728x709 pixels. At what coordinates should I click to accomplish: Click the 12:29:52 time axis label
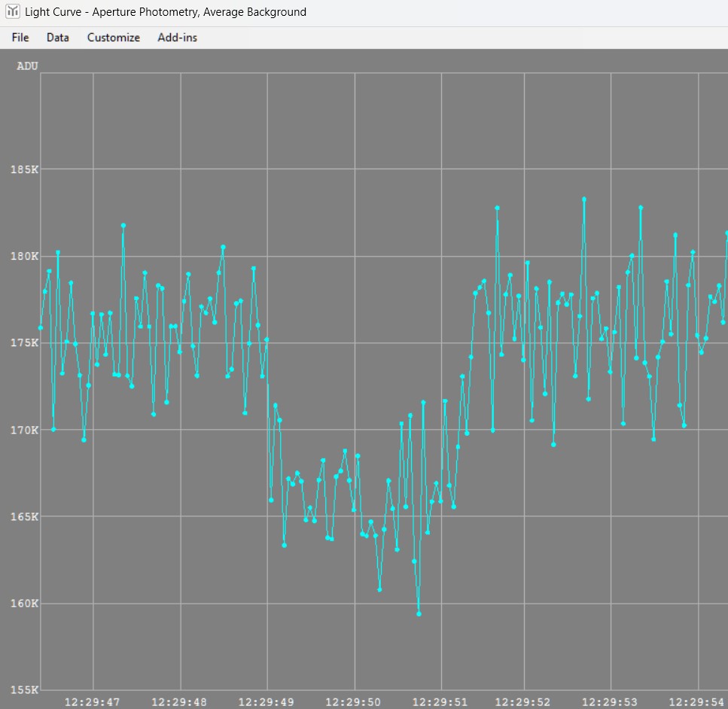coord(523,702)
